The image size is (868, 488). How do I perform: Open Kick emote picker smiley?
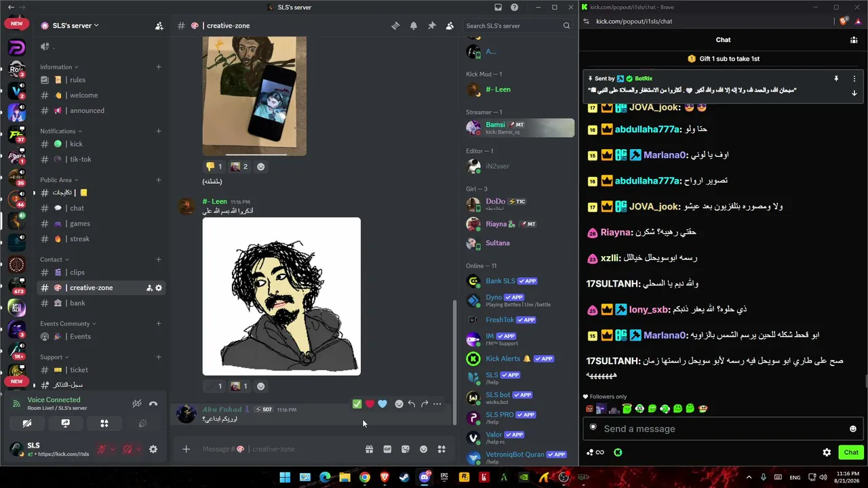click(852, 429)
